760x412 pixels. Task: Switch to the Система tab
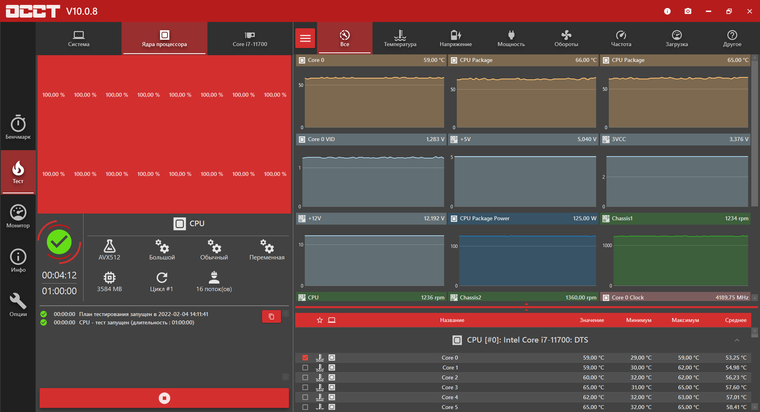[x=79, y=38]
